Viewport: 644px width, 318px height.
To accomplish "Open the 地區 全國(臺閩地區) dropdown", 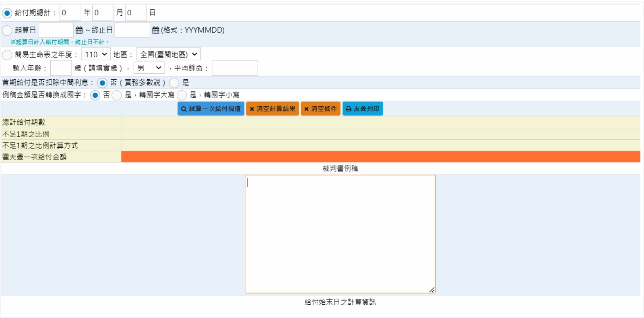I will pyautogui.click(x=168, y=54).
